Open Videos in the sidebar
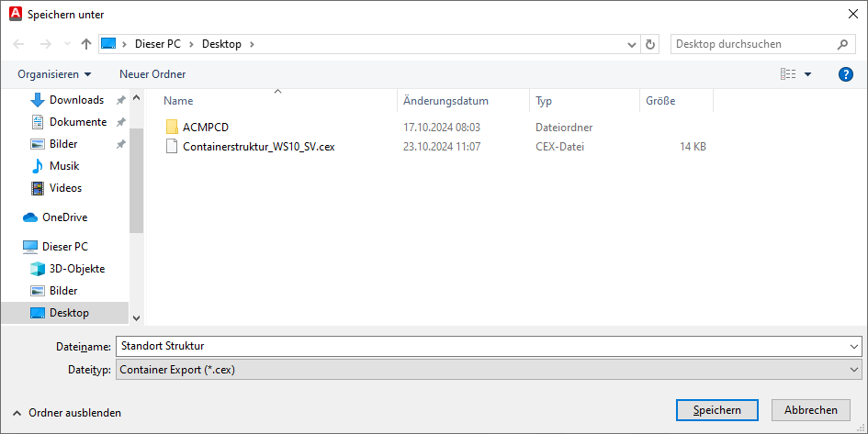868x434 pixels. click(x=65, y=188)
